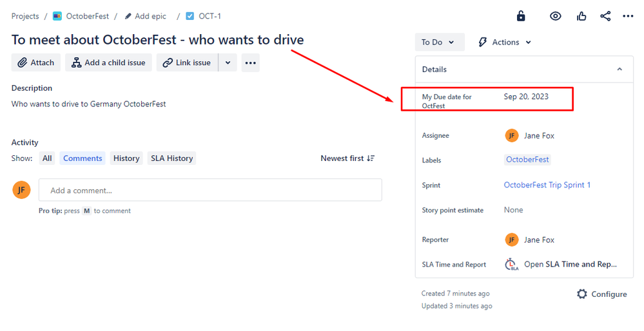Click Updated 3 minutes ago text

pos(456,306)
